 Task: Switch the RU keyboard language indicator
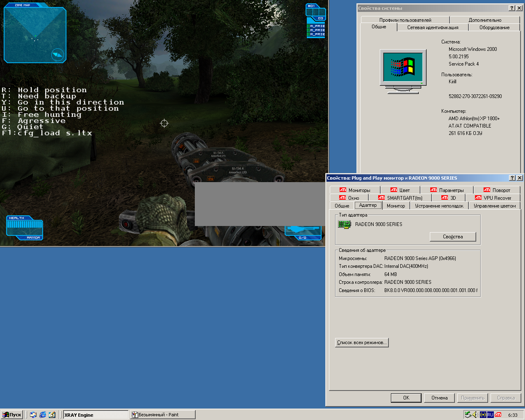pyautogui.click(x=490, y=415)
